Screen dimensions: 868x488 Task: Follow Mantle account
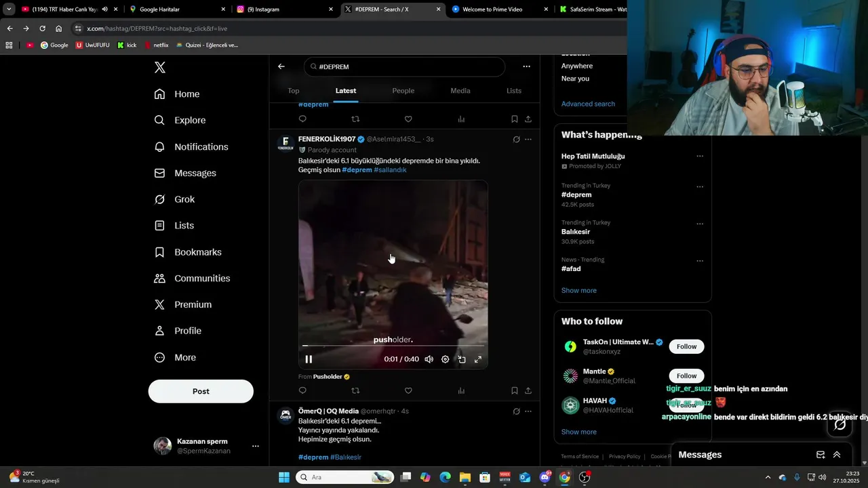coord(686,375)
